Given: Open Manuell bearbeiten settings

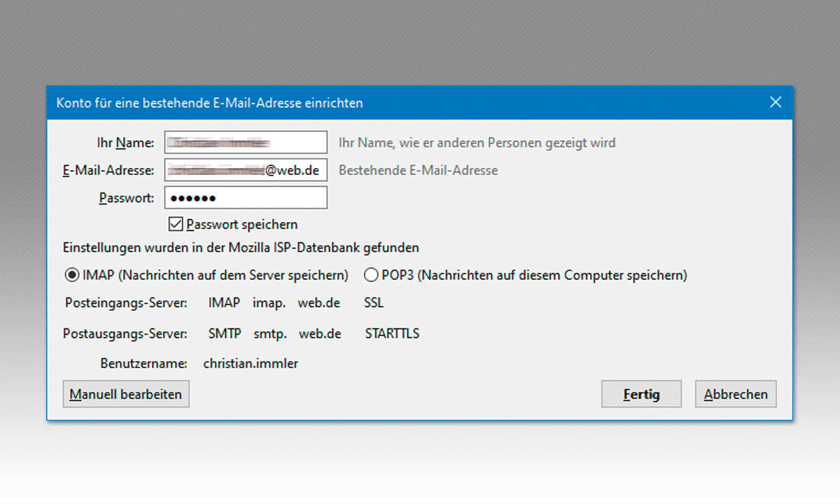Looking at the screenshot, I should [126, 394].
